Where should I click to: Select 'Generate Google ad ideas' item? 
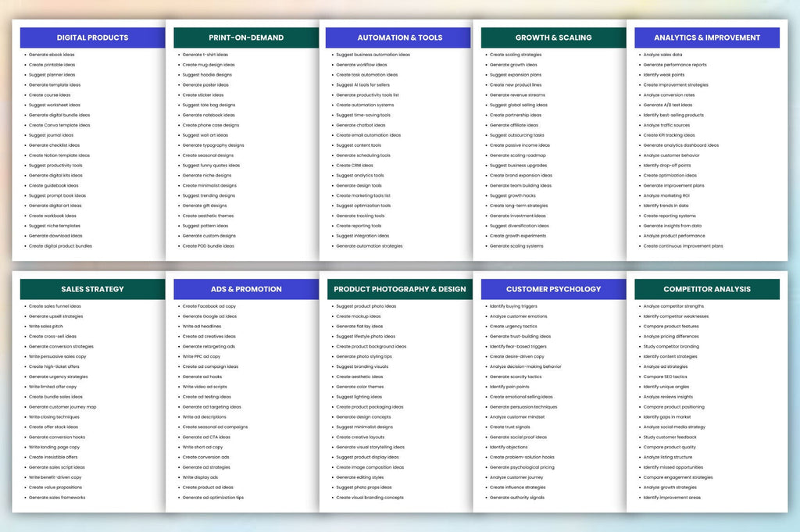209,316
